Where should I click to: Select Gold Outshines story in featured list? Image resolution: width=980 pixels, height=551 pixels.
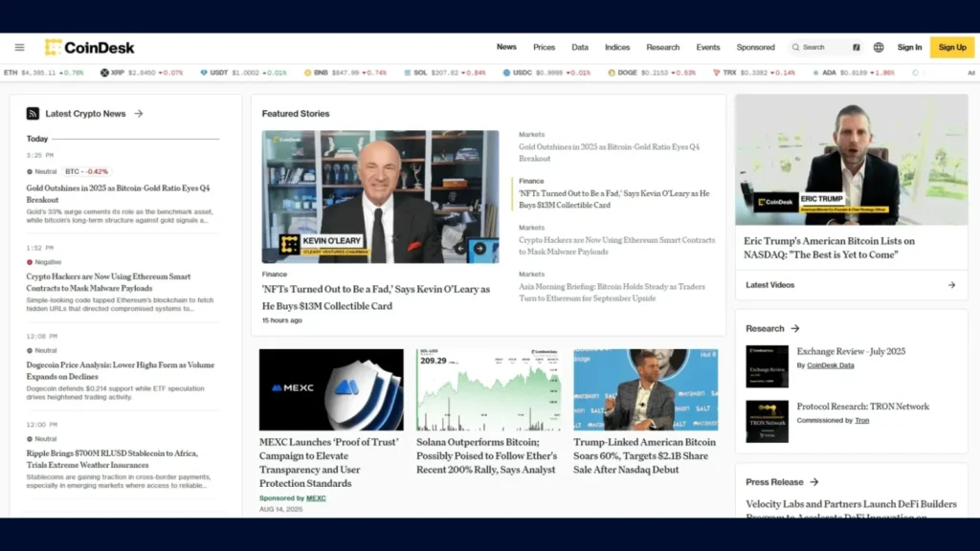coord(610,152)
